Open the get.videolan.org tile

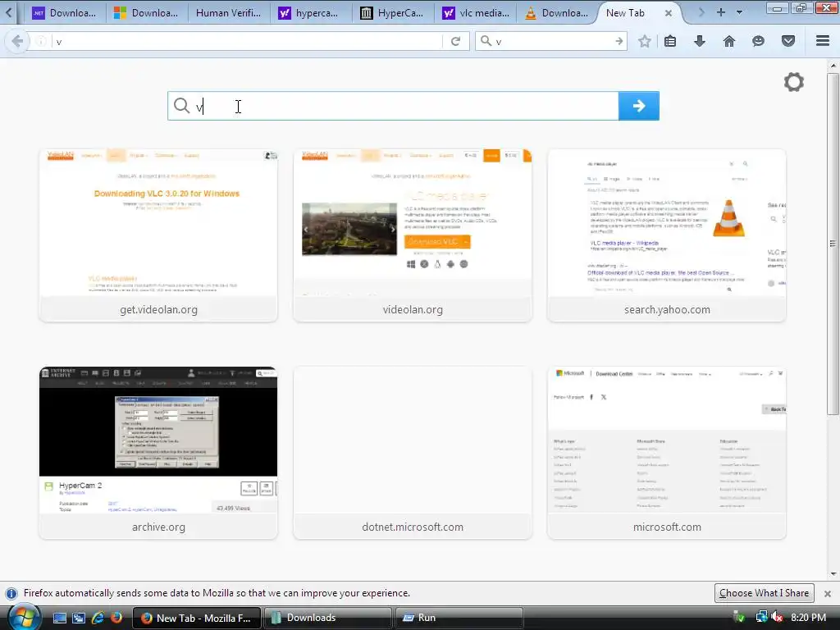(x=158, y=235)
